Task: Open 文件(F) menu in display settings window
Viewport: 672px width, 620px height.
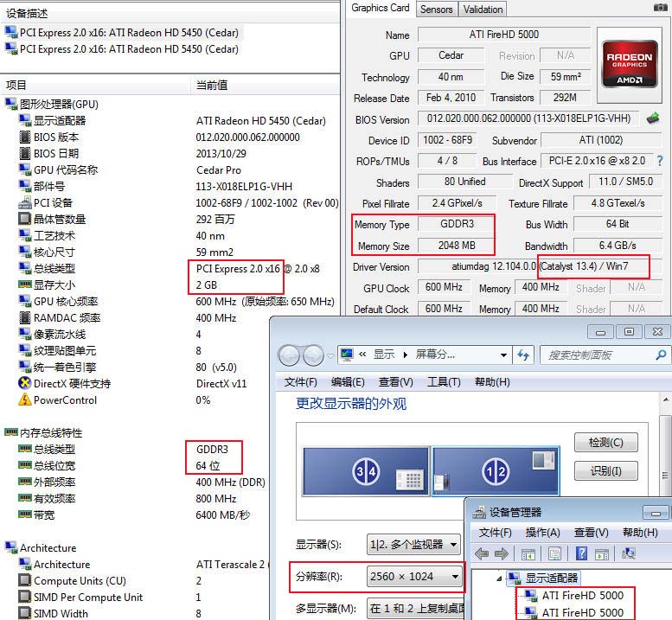Action: click(x=300, y=381)
